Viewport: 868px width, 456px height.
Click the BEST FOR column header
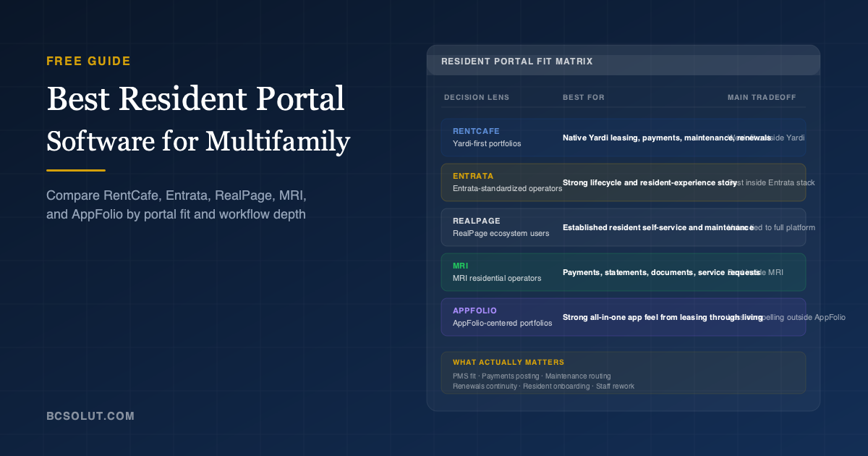click(583, 98)
